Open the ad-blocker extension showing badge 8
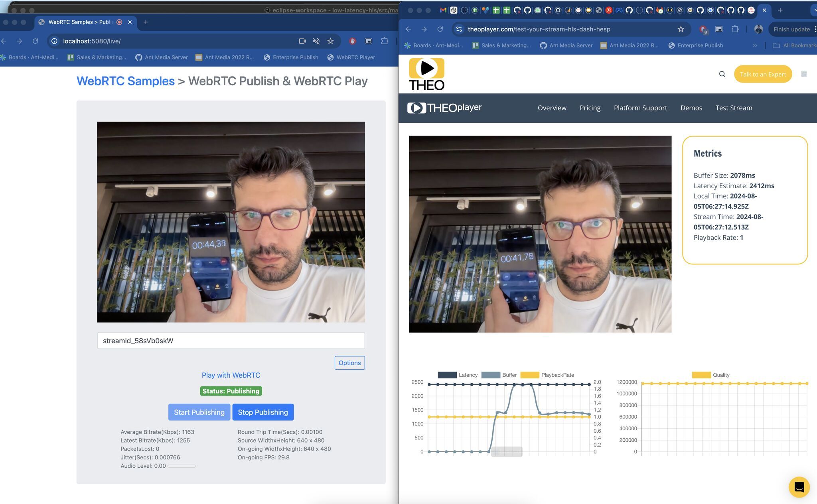 pyautogui.click(x=704, y=29)
